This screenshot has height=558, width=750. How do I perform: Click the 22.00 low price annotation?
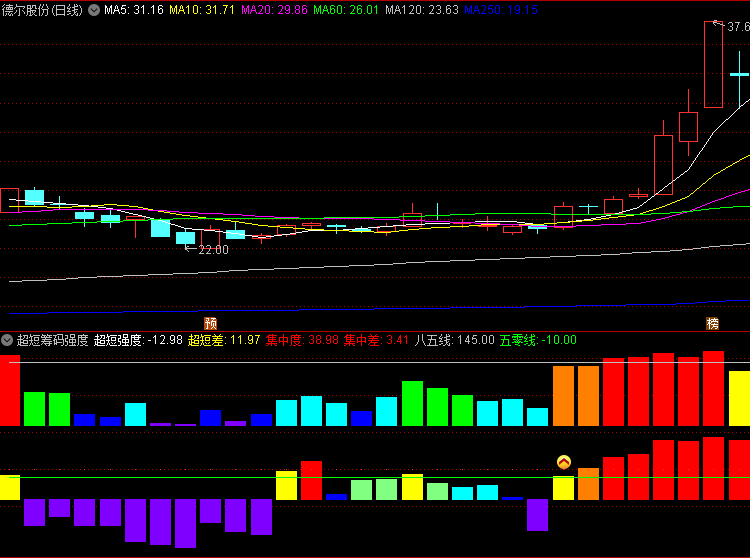tap(212, 250)
